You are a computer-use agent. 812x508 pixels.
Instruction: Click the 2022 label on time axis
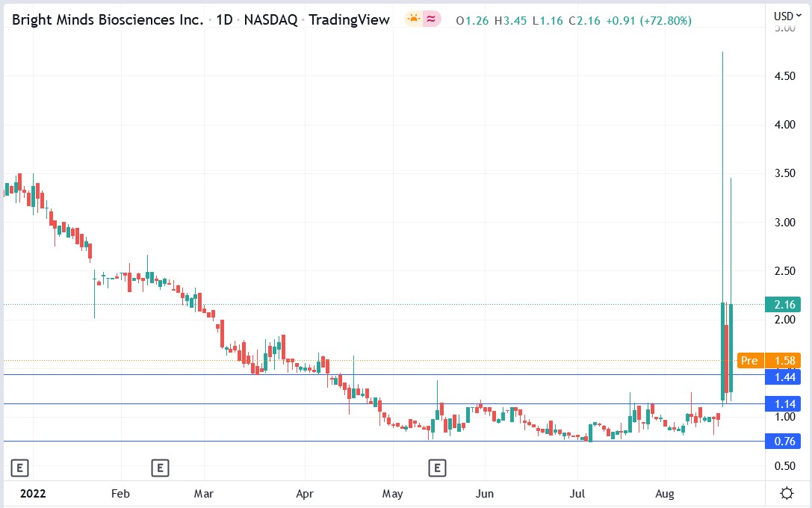32,494
